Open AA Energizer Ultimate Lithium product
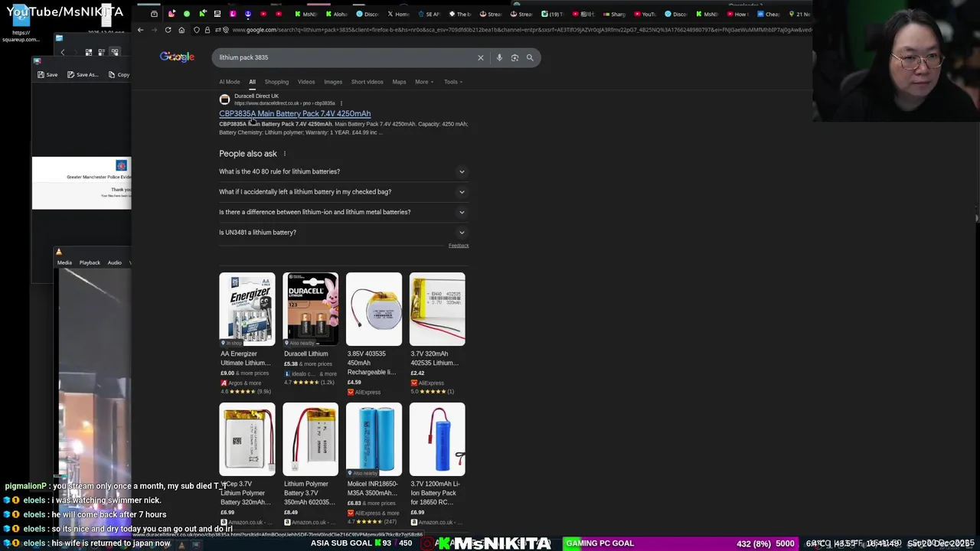 pyautogui.click(x=247, y=334)
